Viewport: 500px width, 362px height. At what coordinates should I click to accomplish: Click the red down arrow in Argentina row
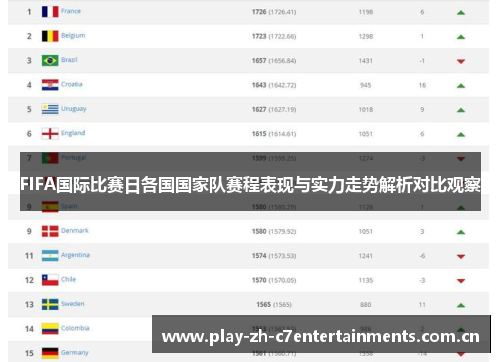pos(461,257)
